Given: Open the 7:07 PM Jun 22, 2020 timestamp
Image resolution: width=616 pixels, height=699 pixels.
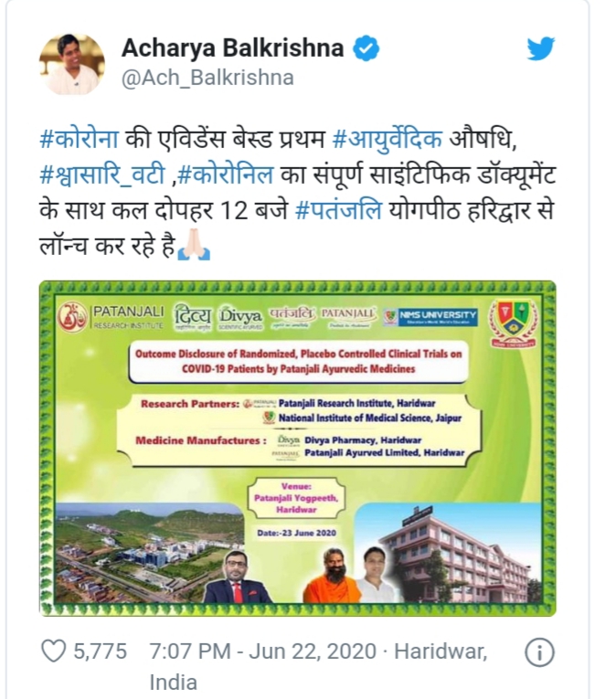Looking at the screenshot, I should pos(263,651).
